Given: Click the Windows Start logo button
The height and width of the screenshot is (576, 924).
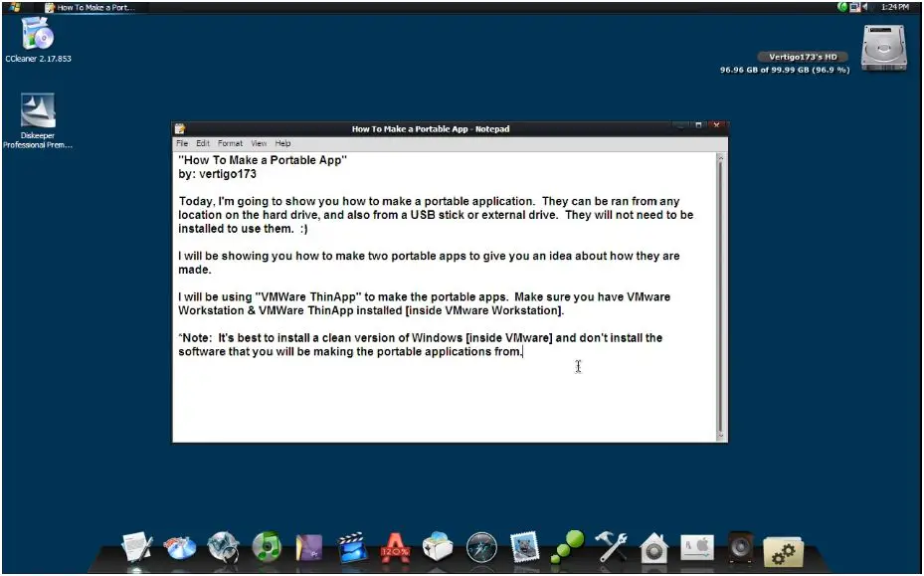Looking at the screenshot, I should pos(15,7).
